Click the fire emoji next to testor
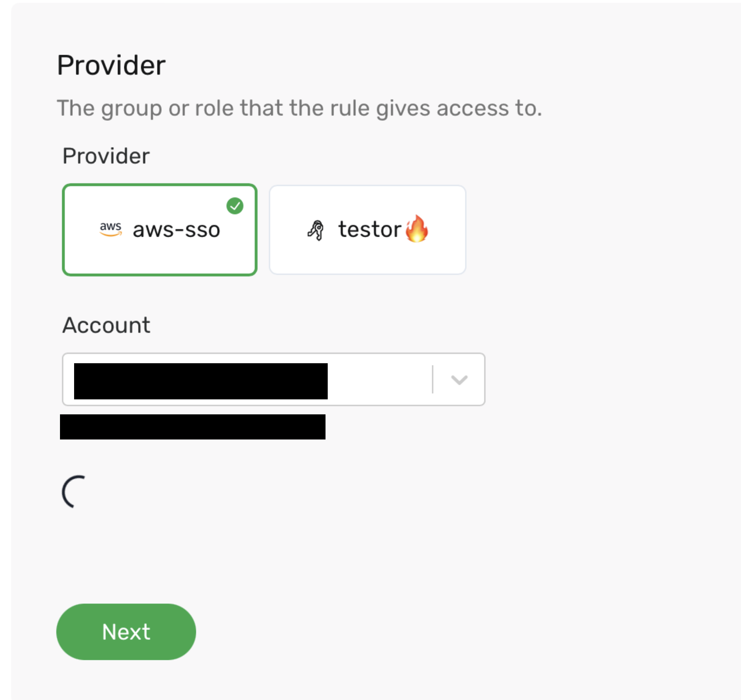This screenshot has height=700, width=741. 416,229
